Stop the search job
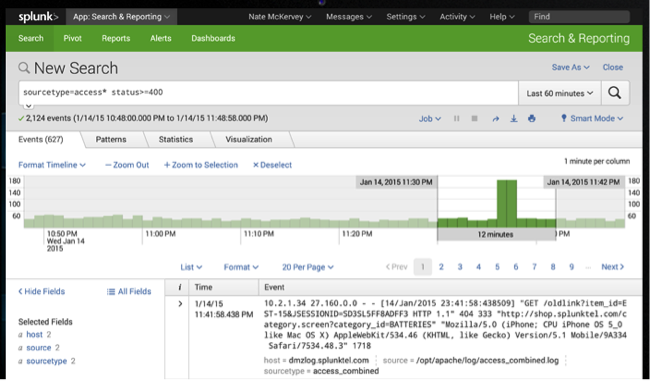This screenshot has width=650, height=382. (x=475, y=118)
